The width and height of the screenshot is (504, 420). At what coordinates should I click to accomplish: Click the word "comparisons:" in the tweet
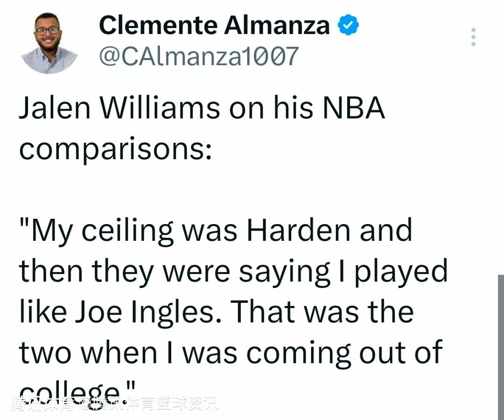coord(115,149)
